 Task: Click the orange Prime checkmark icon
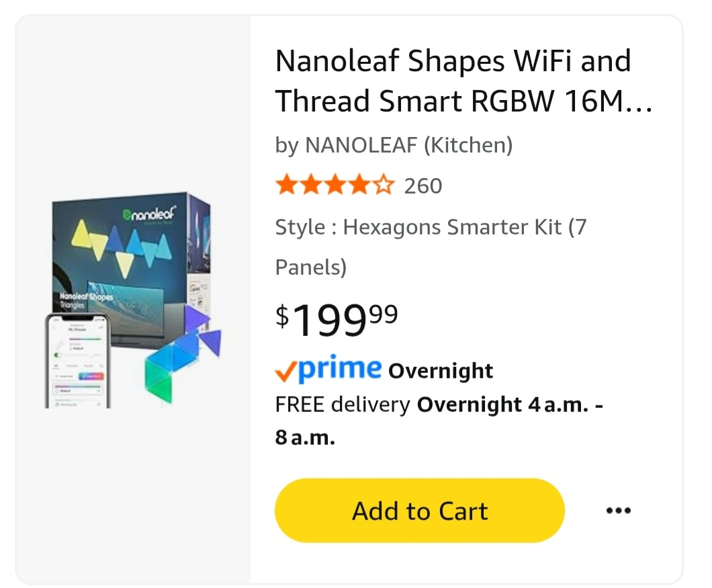point(284,372)
